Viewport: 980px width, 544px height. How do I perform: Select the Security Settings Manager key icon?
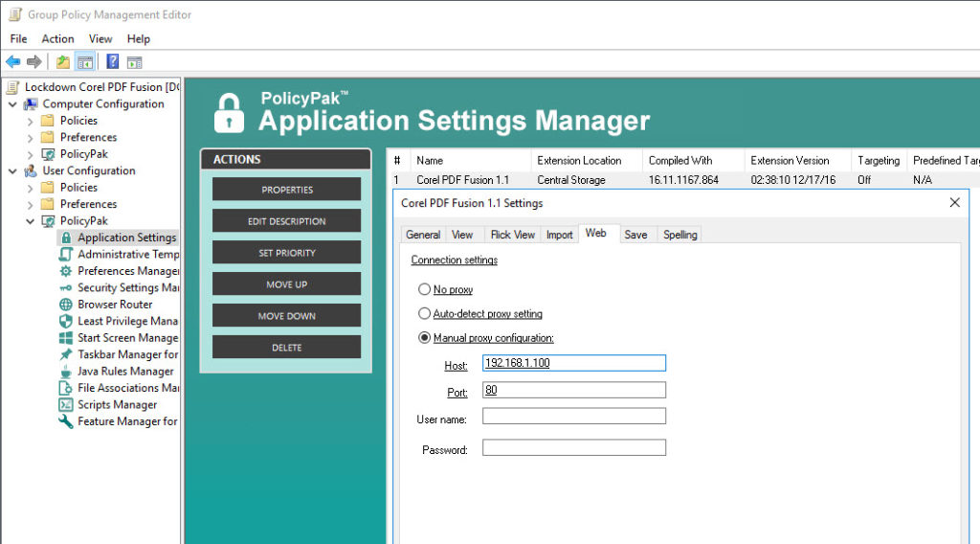tap(66, 288)
